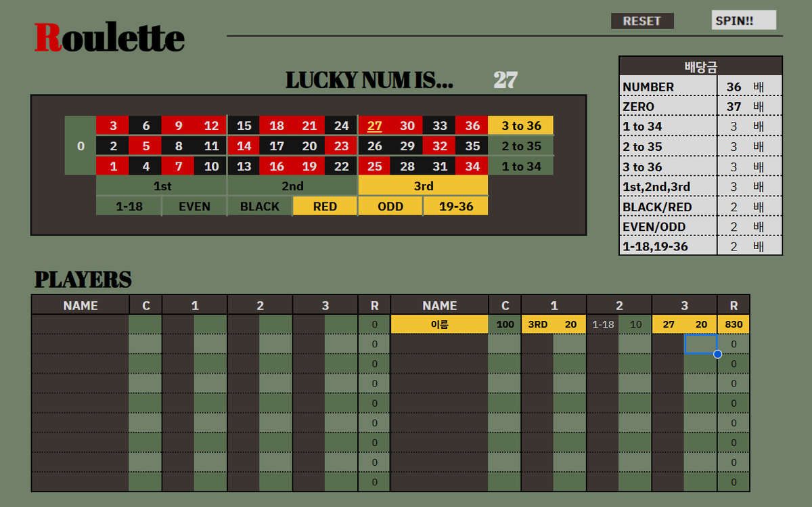
Task: Select number 36 on the board
Action: click(x=472, y=126)
